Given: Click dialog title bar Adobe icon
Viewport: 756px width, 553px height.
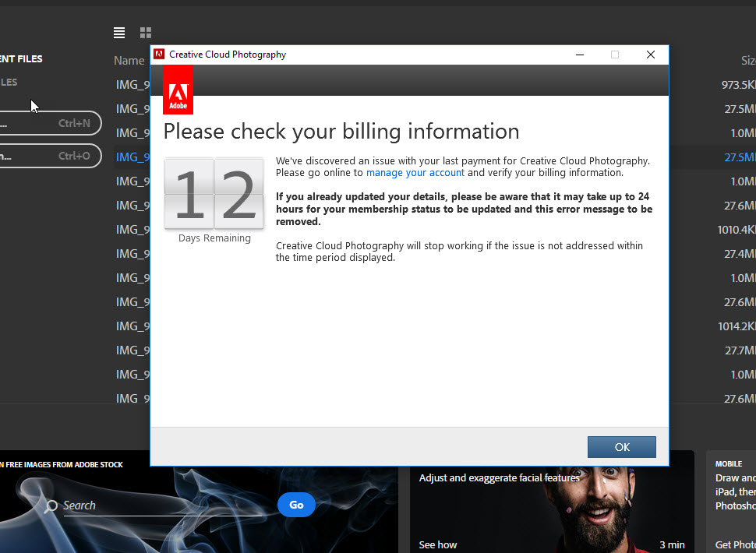Looking at the screenshot, I should [x=159, y=55].
